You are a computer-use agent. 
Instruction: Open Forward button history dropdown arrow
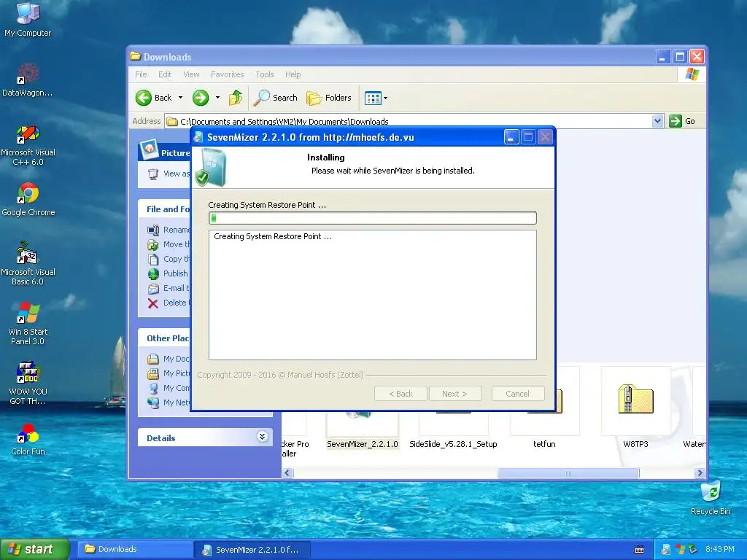pyautogui.click(x=217, y=98)
